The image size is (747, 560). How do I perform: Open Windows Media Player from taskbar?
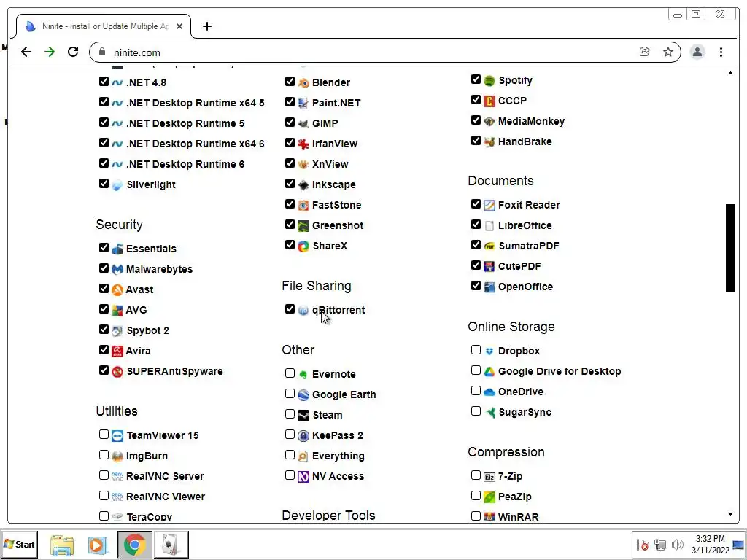pyautogui.click(x=98, y=545)
